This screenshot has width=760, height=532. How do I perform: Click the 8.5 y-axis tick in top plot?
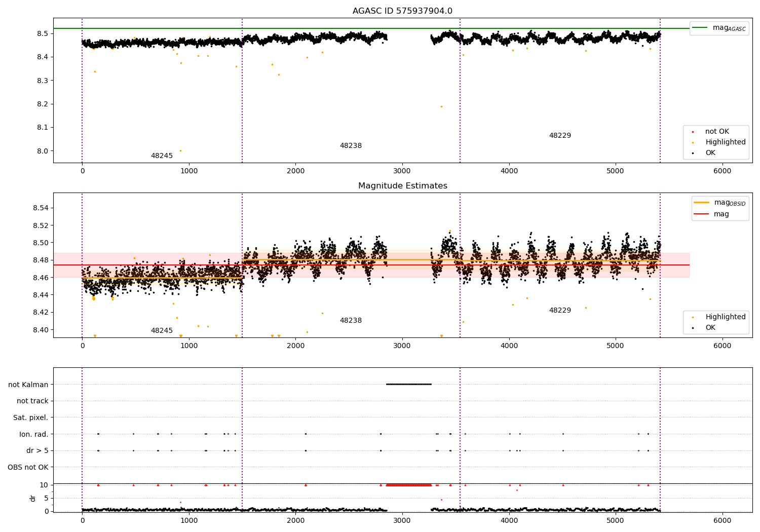click(43, 33)
